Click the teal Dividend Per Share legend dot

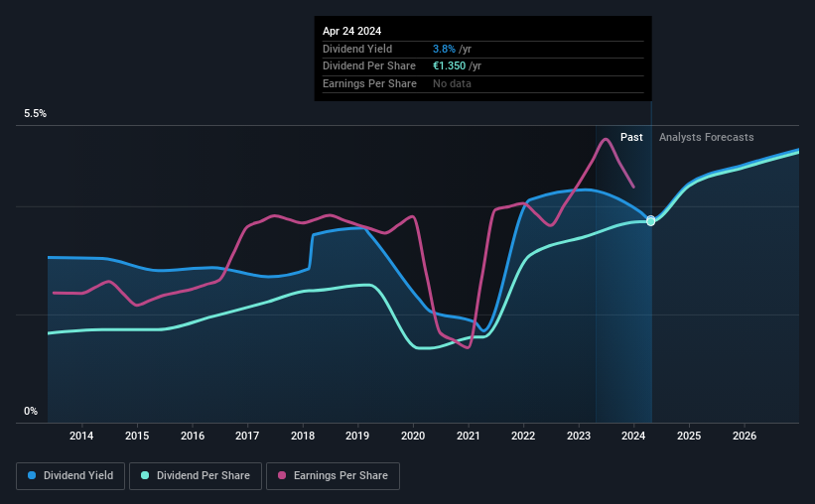[x=145, y=475]
